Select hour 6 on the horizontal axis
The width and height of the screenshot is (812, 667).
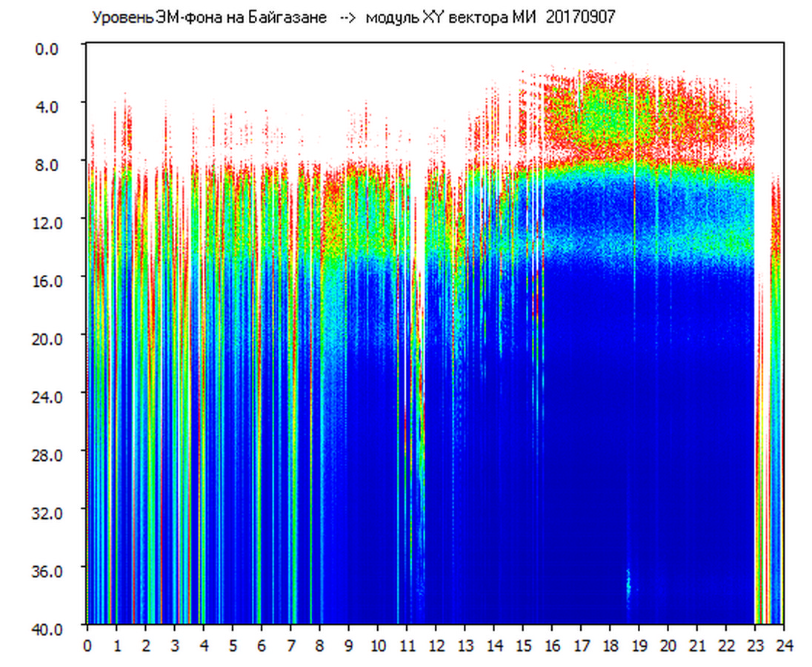point(262,646)
